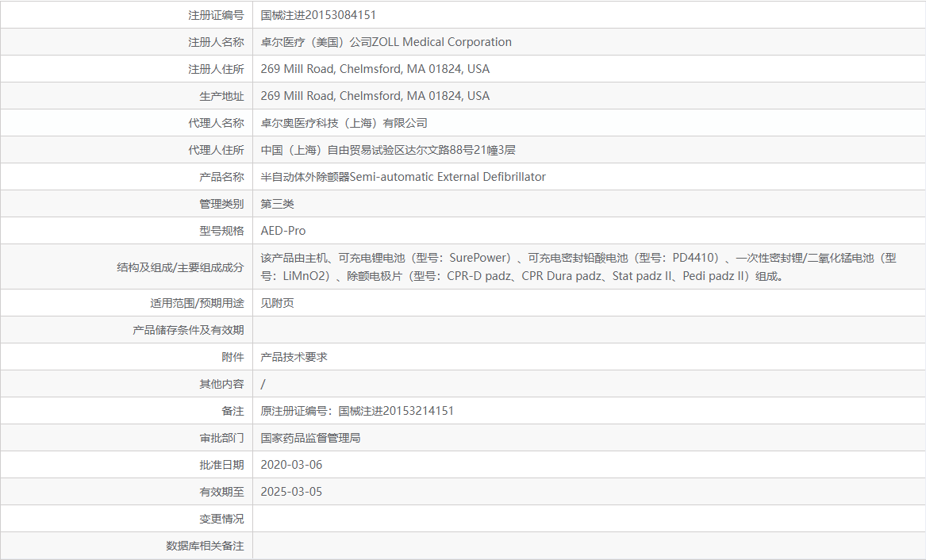Image resolution: width=926 pixels, height=560 pixels.
Task: Click the 代理人住所 label
Action: coord(216,150)
